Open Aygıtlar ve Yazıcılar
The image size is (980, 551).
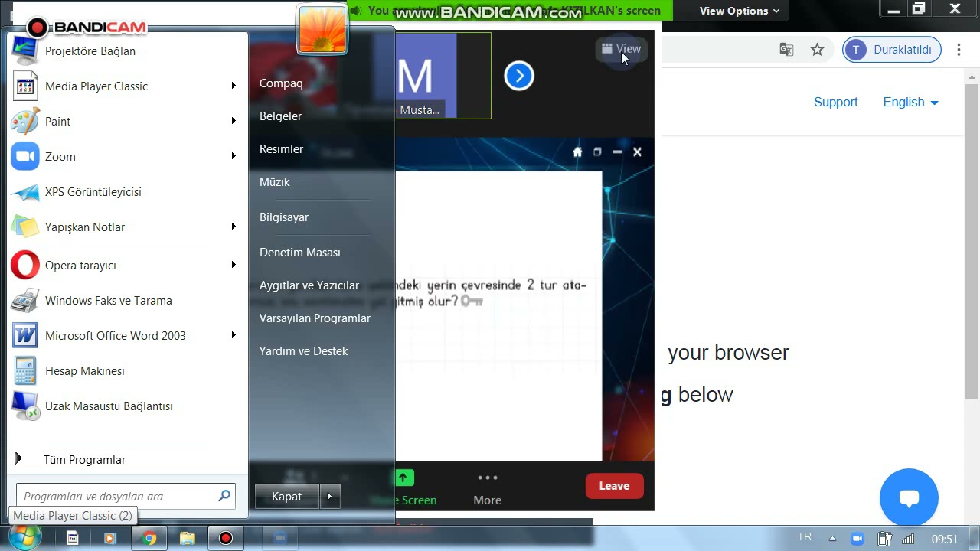coord(309,285)
